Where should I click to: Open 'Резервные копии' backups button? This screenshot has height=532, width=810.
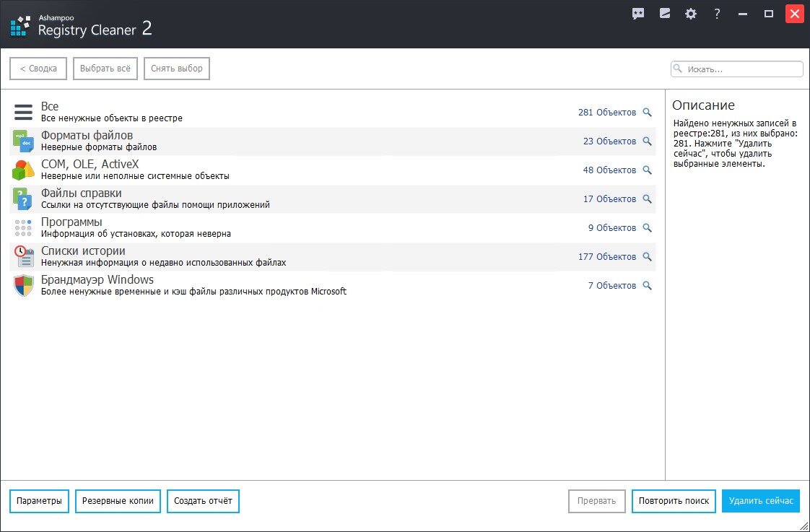(x=118, y=501)
